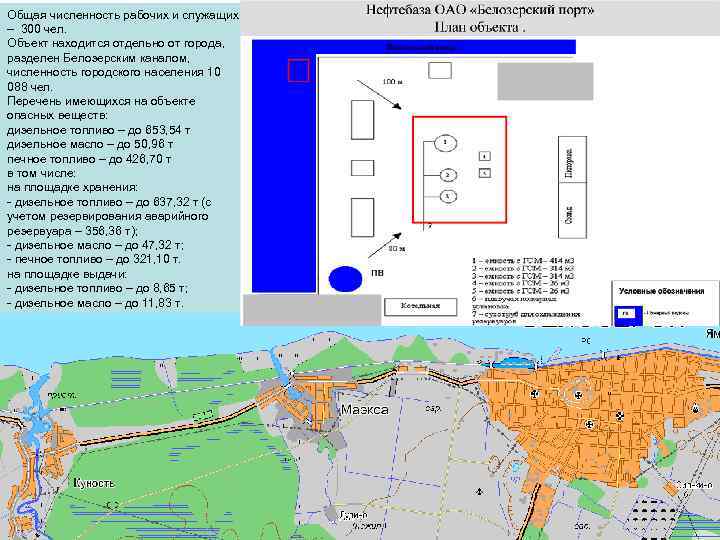
Task: Click the small red-outlined square on blue water
Action: click(298, 70)
